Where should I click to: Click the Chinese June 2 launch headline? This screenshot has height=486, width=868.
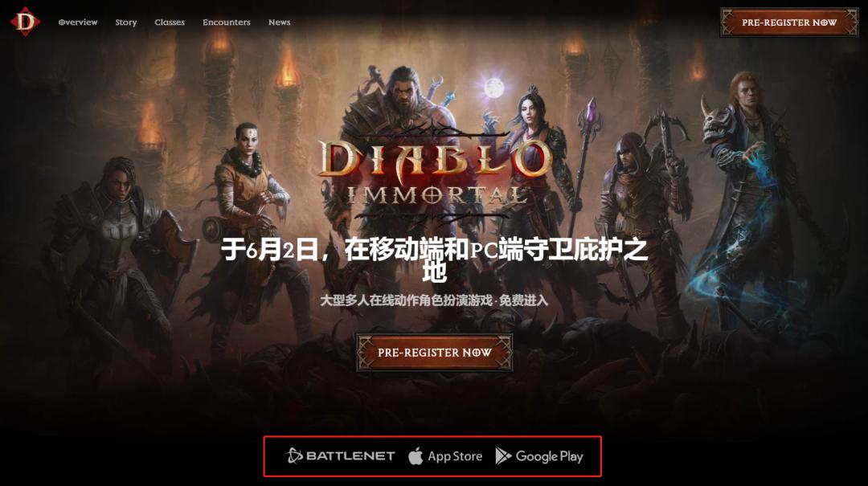point(435,259)
